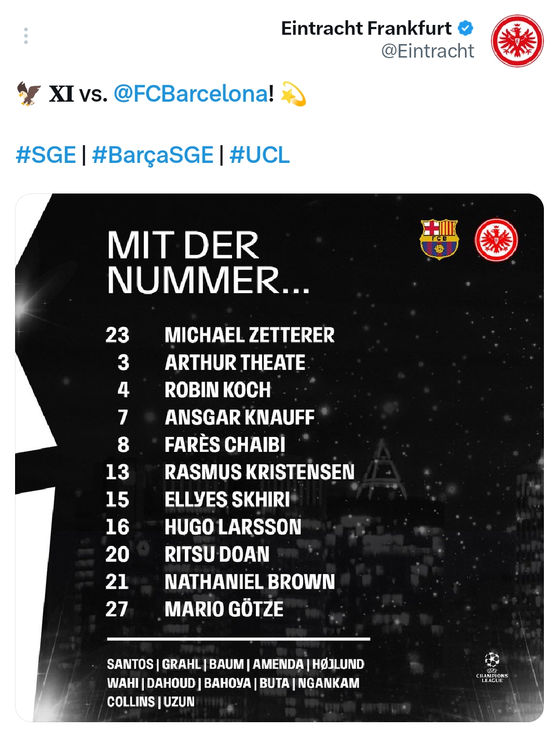
Task: Click Mario Götze's name in lineup
Action: tap(224, 609)
